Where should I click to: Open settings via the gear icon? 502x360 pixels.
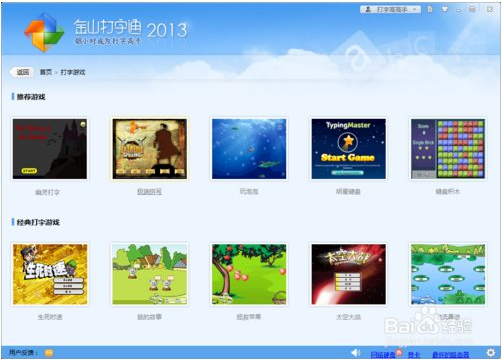(490, 353)
